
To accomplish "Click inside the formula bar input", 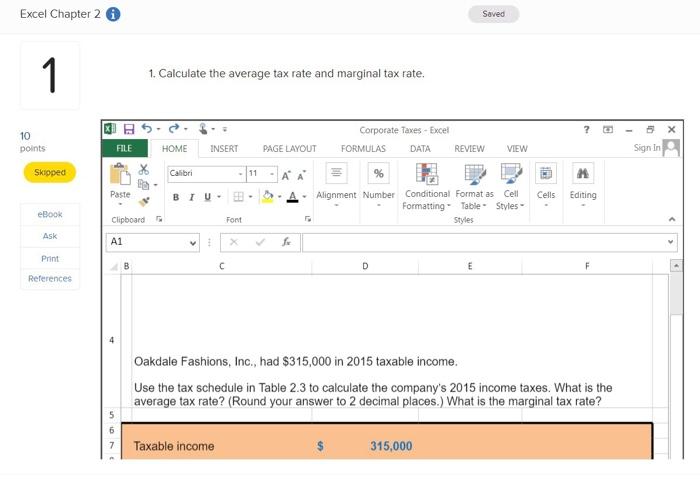I will pos(484,242).
